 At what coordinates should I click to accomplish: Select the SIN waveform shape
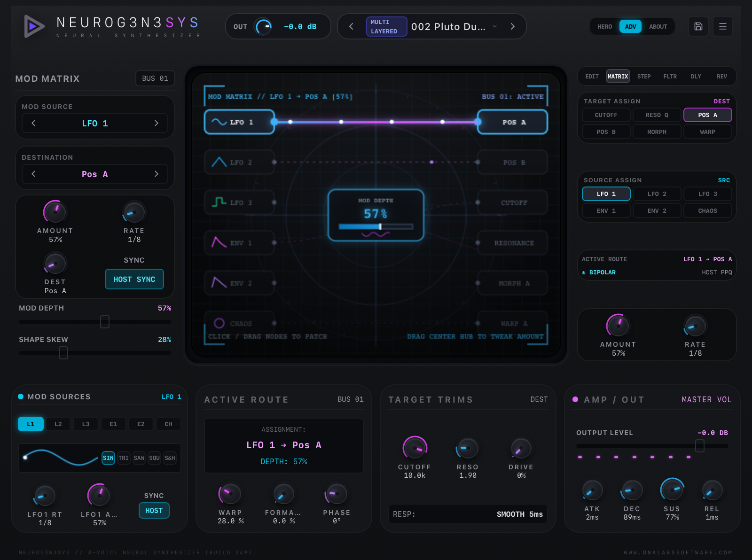click(108, 458)
